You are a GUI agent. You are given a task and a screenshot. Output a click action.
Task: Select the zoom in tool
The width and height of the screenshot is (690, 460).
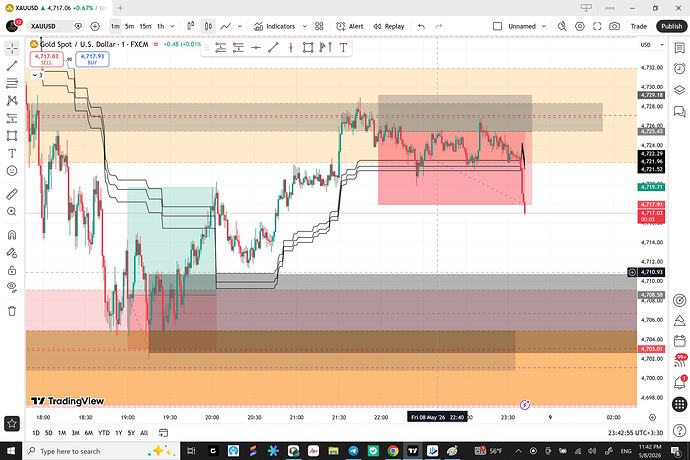click(x=12, y=212)
